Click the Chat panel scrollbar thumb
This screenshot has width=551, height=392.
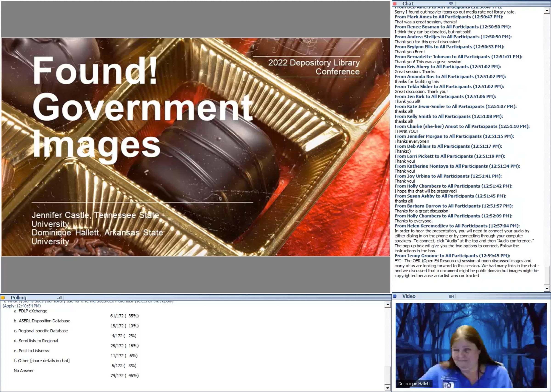tap(547, 276)
